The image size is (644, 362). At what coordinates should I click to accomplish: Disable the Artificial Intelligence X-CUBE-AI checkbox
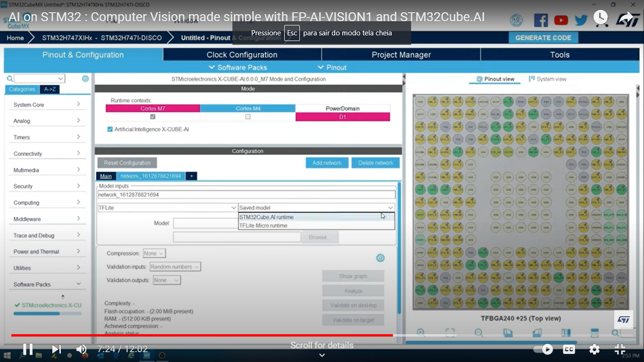(110, 128)
